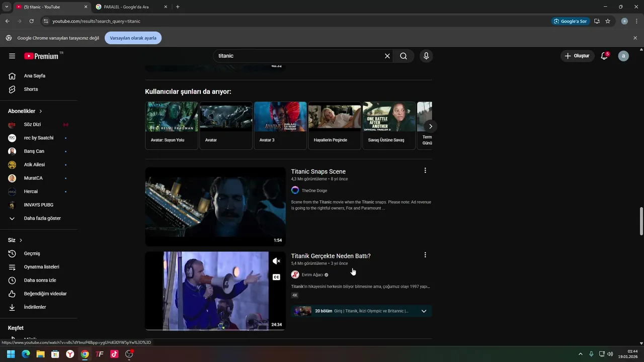Open Titanik Gerçekte Neden Battı? title link

(x=331, y=256)
